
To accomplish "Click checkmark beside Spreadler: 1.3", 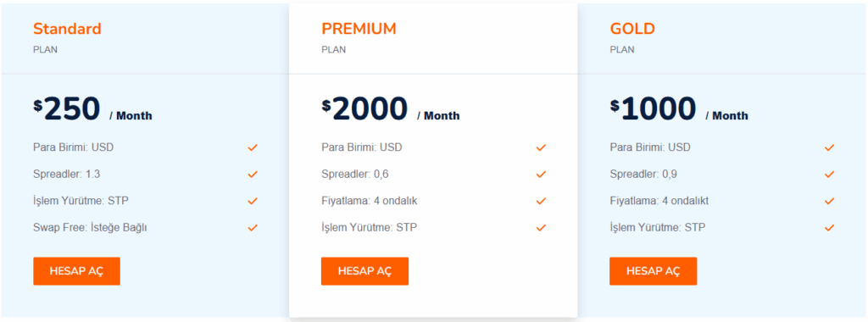I will [x=253, y=175].
